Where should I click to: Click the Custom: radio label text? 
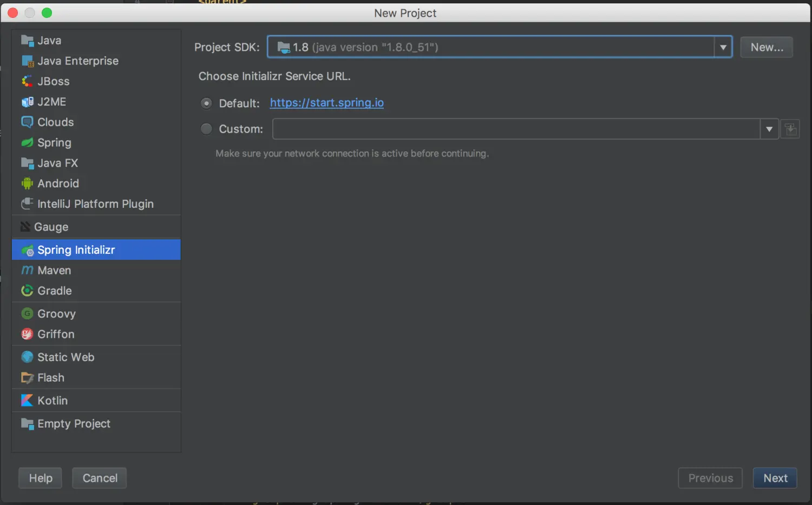[241, 129]
